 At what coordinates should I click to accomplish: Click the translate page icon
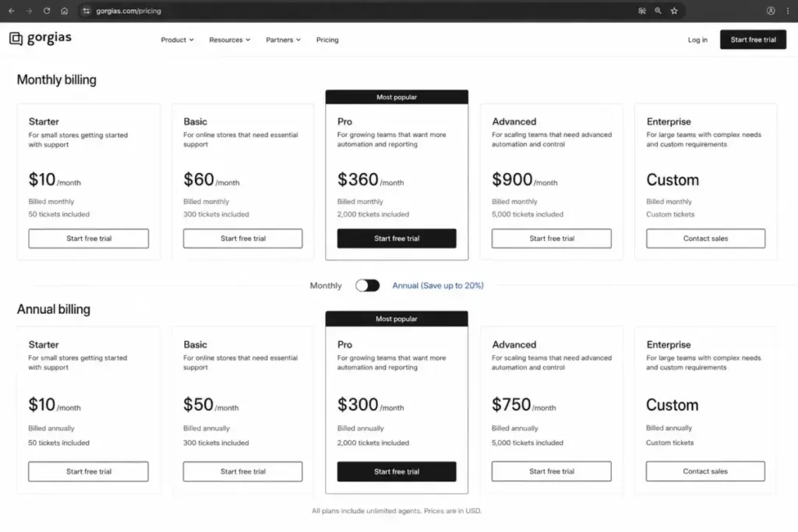(642, 11)
